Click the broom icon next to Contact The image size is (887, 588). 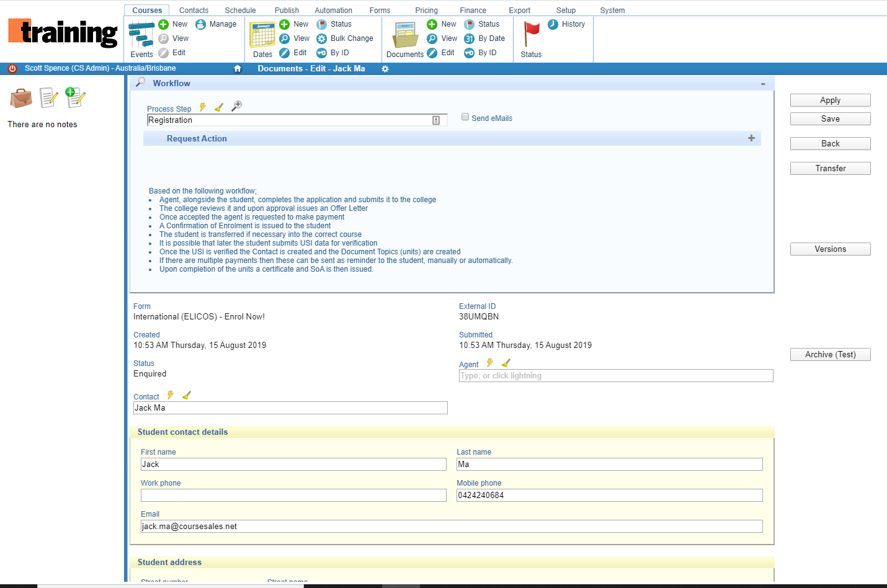[187, 395]
